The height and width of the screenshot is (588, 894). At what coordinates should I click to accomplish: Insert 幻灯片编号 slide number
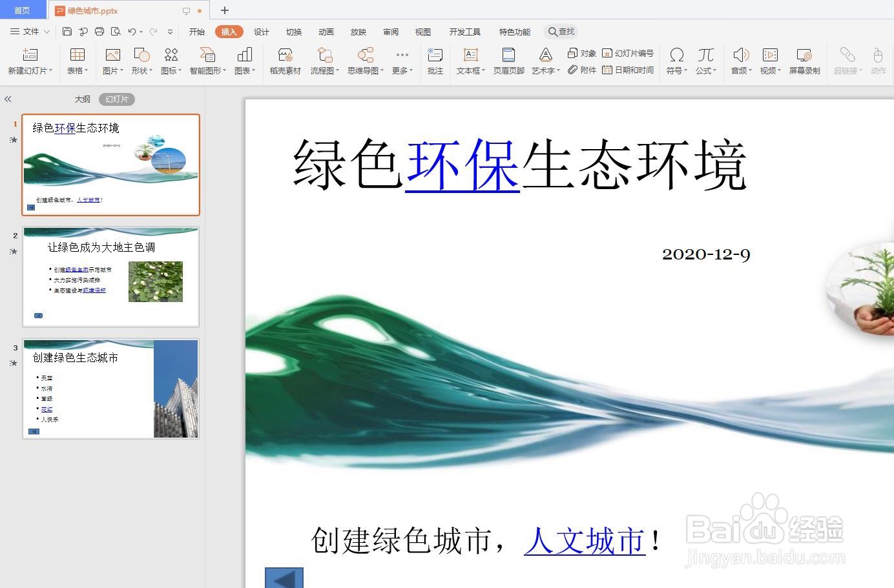pyautogui.click(x=628, y=53)
